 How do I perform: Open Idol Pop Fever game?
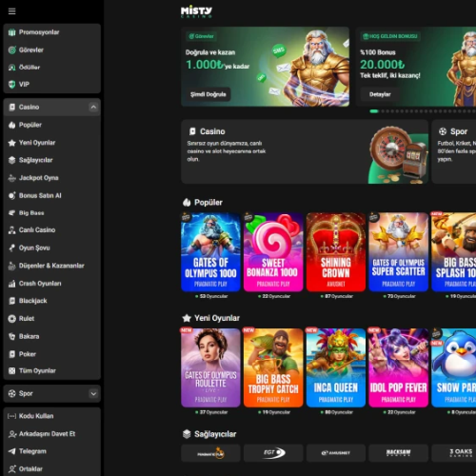coord(399,368)
